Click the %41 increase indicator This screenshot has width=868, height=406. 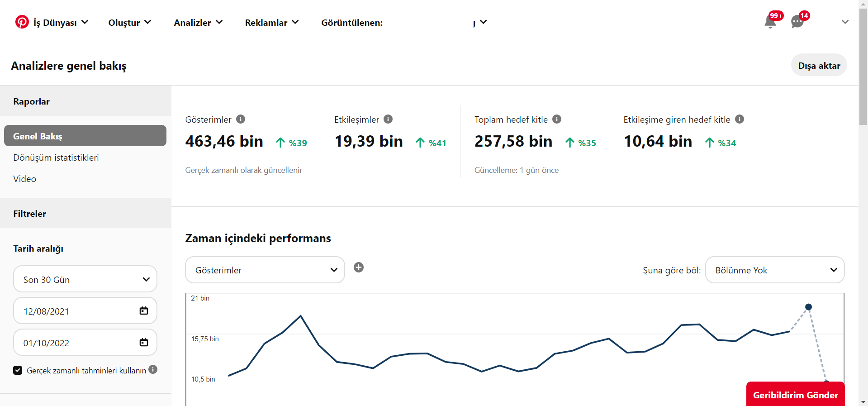[432, 143]
